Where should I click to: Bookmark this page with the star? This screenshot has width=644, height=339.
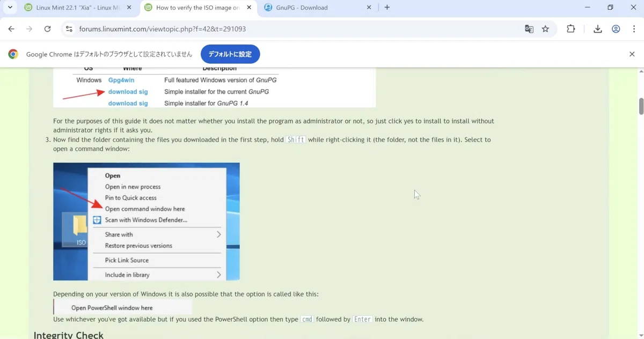point(545,29)
